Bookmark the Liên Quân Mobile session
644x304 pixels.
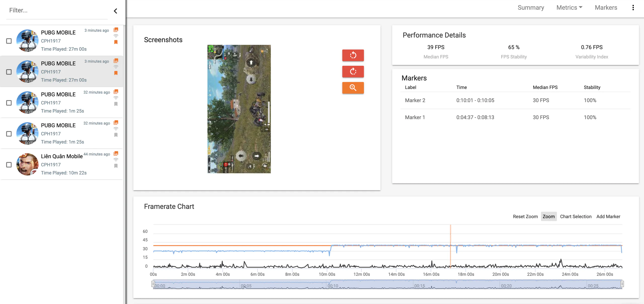116,166
